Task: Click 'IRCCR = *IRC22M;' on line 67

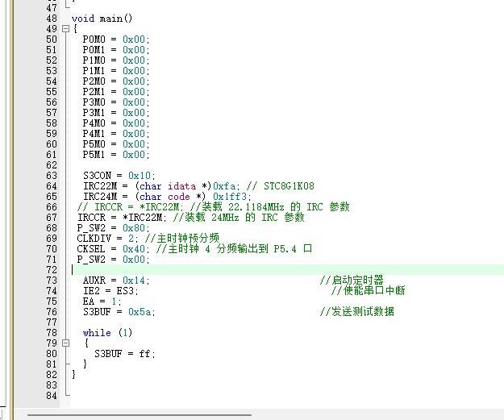Action: point(122,218)
